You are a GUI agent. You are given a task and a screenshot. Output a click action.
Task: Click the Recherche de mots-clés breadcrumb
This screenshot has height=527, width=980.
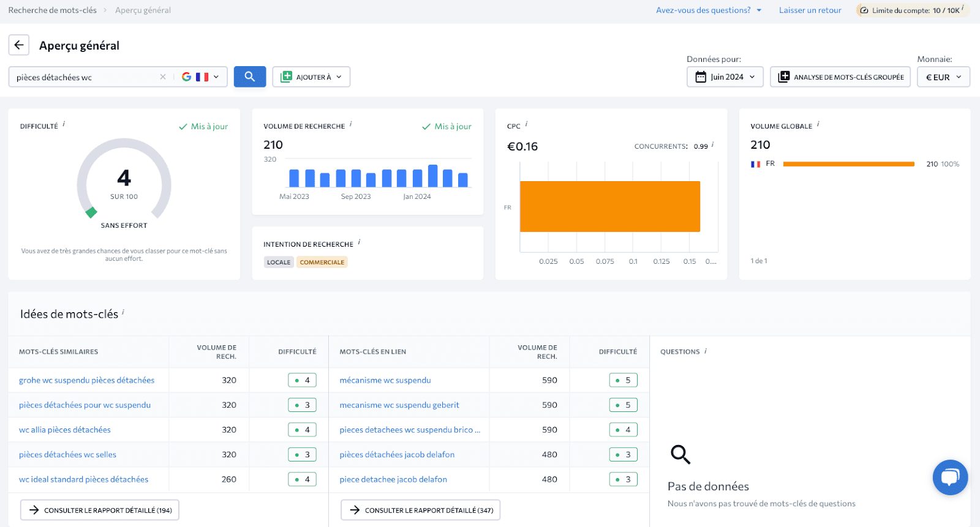53,10
